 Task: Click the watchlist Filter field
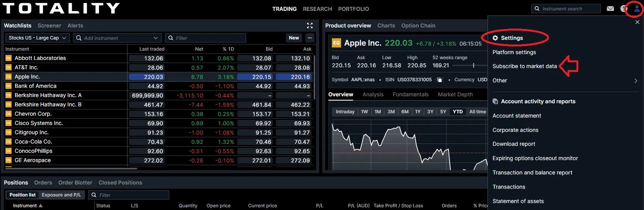tap(206, 38)
